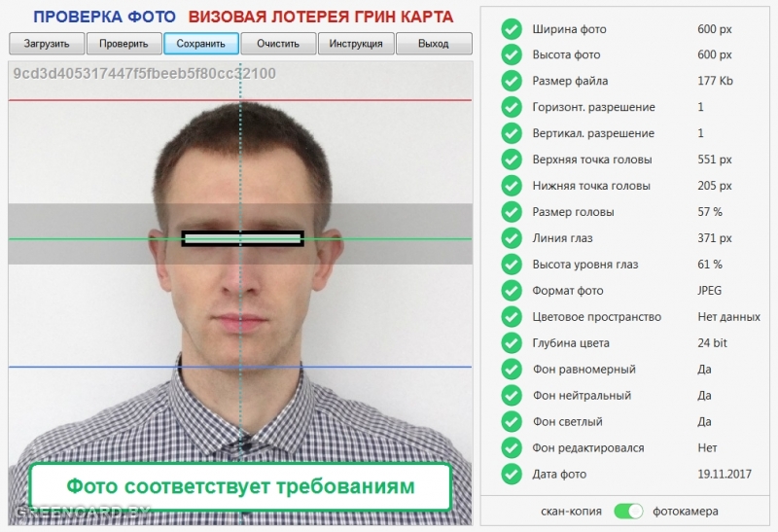Image resolution: width=778 pixels, height=532 pixels.
Task: Click the Проверить button
Action: point(124,44)
